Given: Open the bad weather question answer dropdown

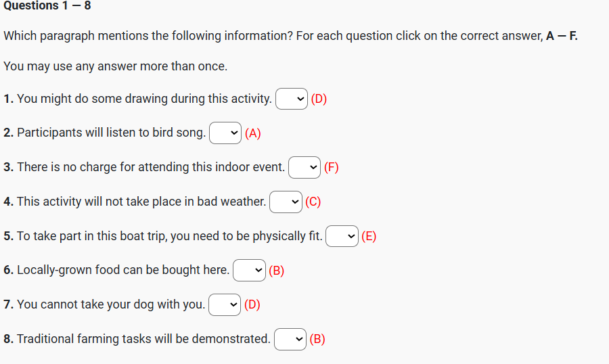Looking at the screenshot, I should pyautogui.click(x=286, y=202).
